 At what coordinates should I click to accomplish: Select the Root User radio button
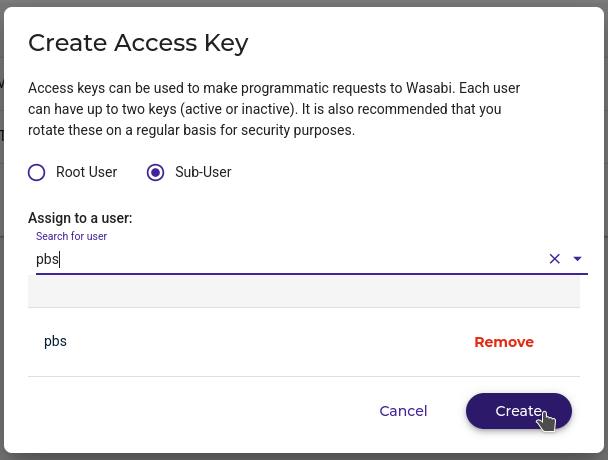(x=37, y=172)
